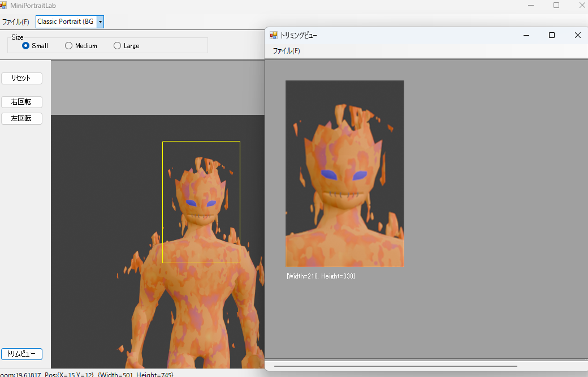Rotate right with the 右回転 button
Screen dimensions: 588x377
click(21, 102)
